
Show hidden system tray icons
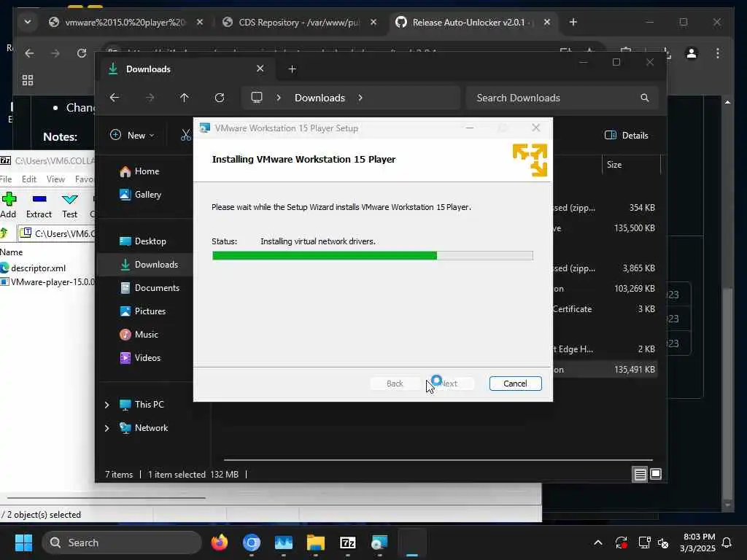tap(598, 542)
